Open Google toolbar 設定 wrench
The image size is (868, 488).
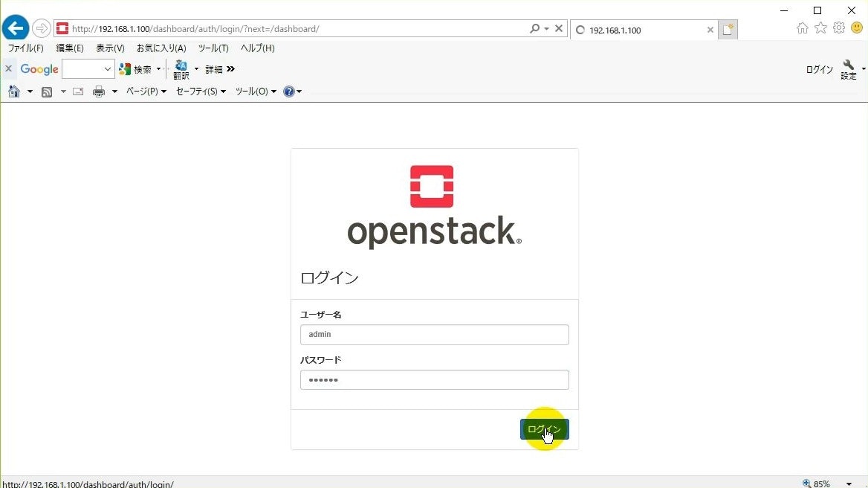pos(849,70)
